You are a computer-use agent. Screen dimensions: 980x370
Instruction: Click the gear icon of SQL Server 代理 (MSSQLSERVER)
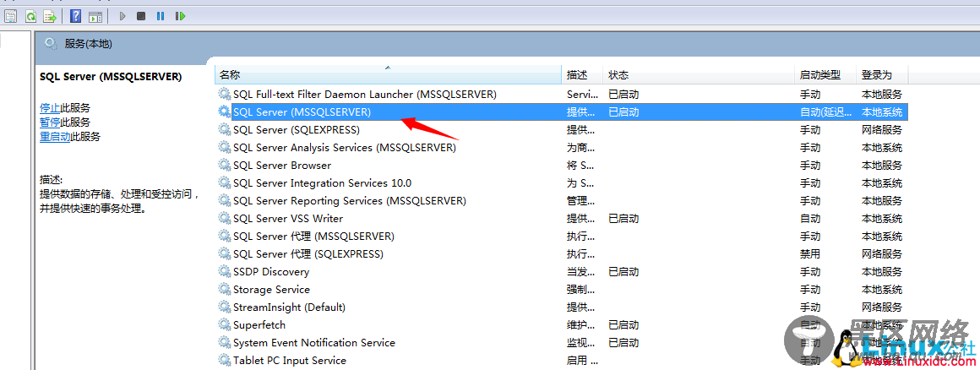(x=224, y=237)
